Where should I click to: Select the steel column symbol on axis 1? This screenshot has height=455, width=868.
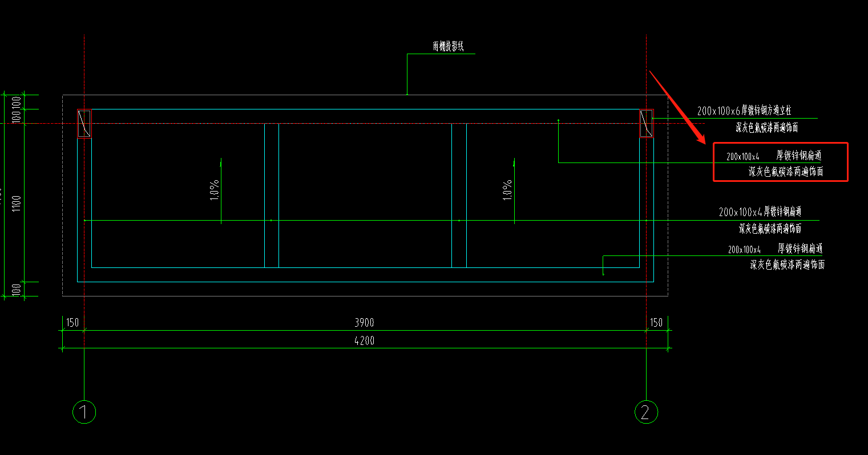tap(84, 124)
